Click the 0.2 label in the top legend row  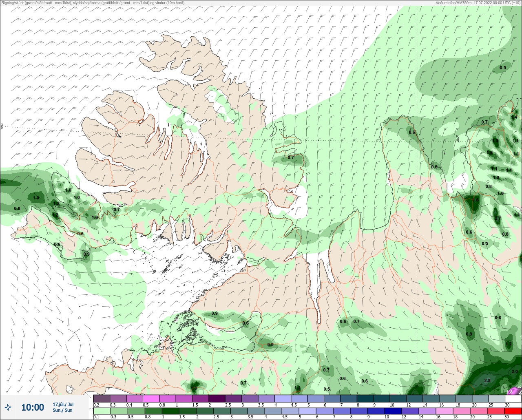pyautogui.click(x=96, y=405)
